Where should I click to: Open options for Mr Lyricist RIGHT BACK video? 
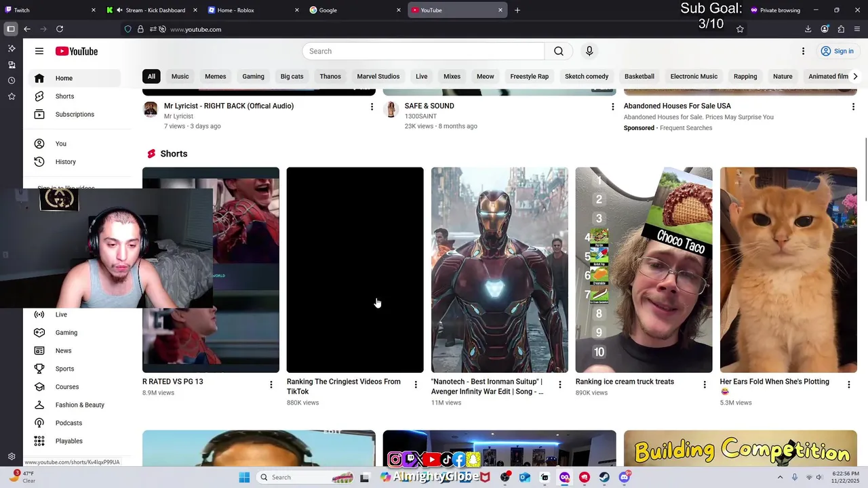[x=372, y=107]
